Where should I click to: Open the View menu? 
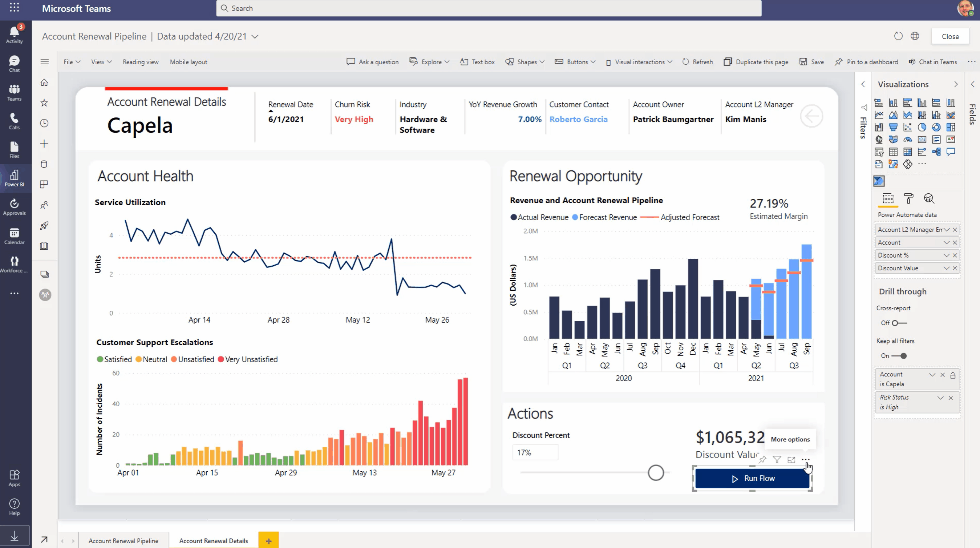coord(101,62)
